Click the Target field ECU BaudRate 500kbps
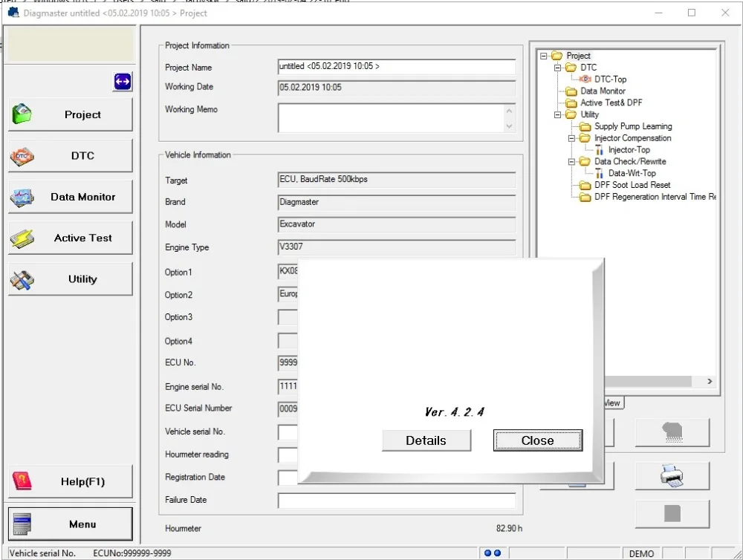Image resolution: width=743 pixels, height=560 pixels. pos(397,180)
